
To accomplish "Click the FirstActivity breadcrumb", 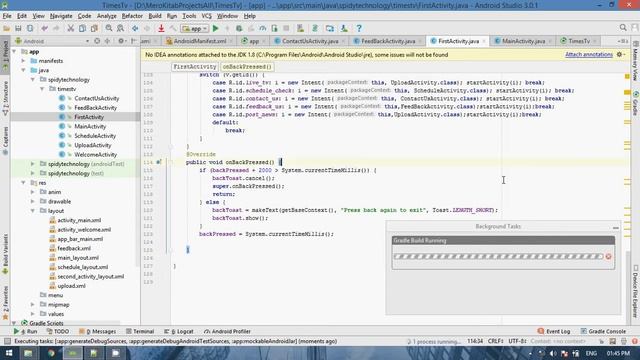I will [195, 67].
